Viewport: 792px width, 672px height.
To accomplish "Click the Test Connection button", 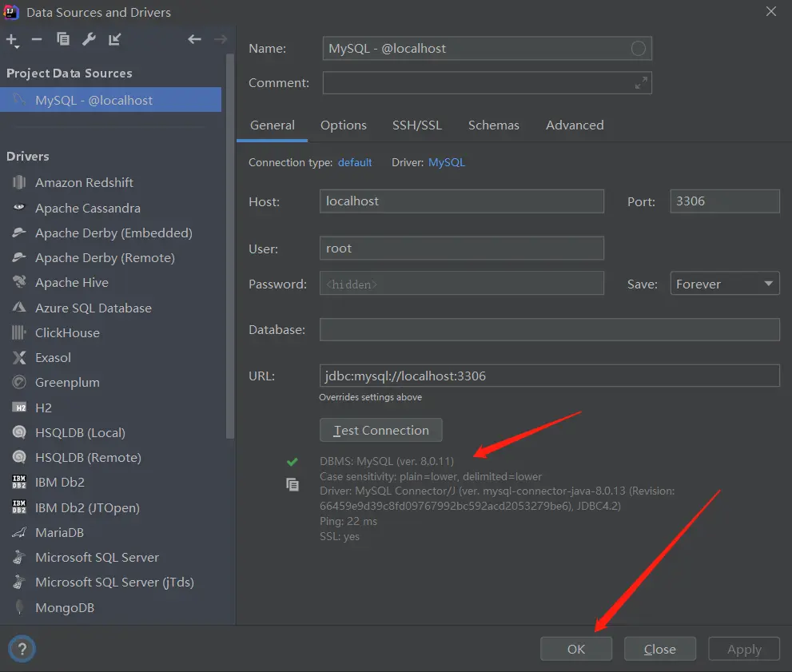I will point(381,430).
